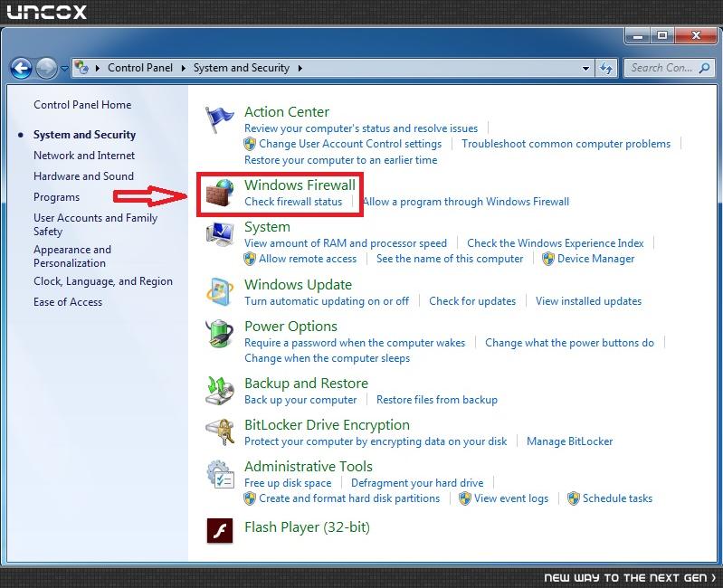
Task: Open Appearance and Personalization category
Action: [72, 256]
